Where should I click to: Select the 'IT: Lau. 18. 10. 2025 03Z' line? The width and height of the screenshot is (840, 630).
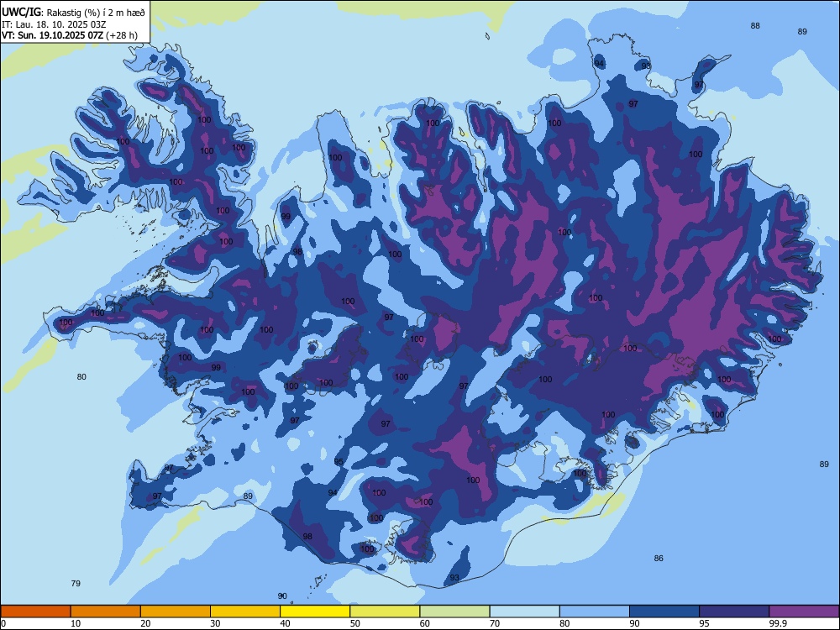tap(54, 24)
